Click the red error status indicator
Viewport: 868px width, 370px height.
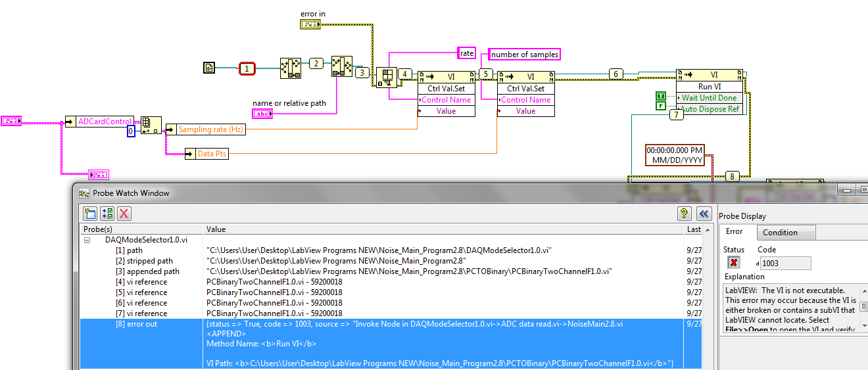(734, 263)
